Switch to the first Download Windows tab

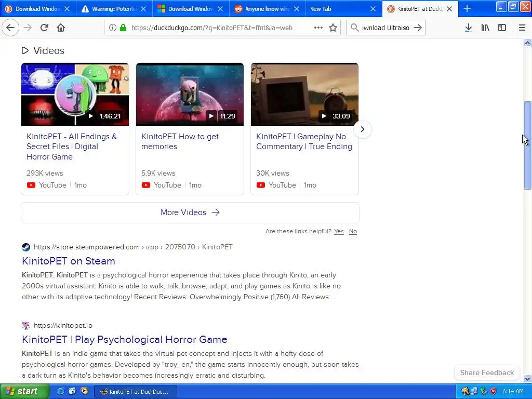(x=38, y=9)
